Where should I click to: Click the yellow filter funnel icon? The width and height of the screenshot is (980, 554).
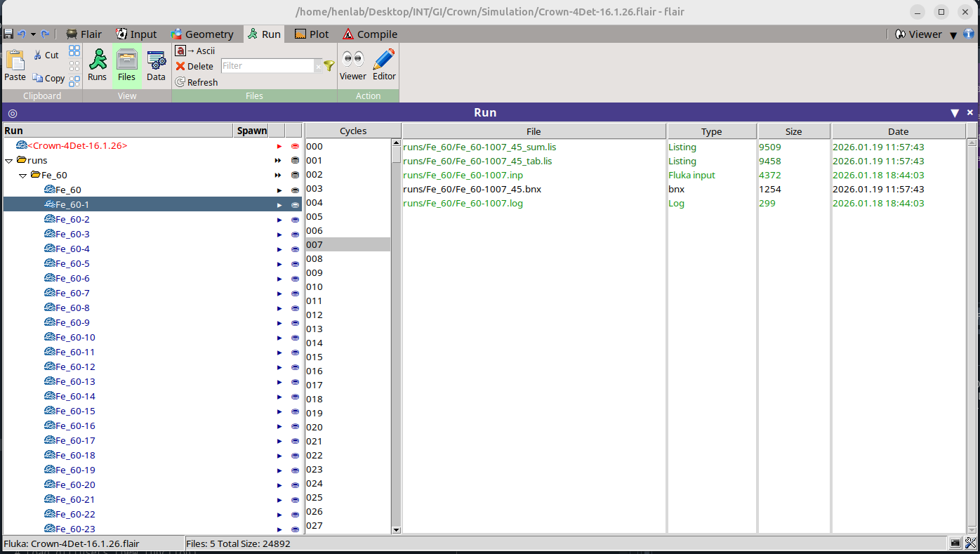pyautogui.click(x=329, y=66)
